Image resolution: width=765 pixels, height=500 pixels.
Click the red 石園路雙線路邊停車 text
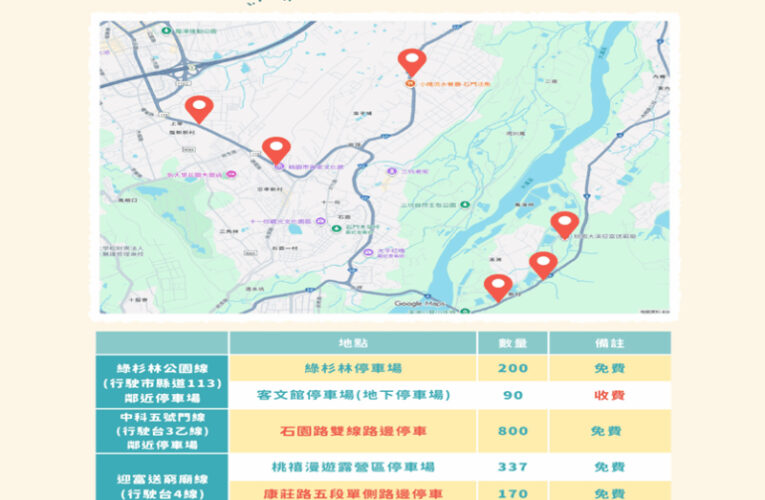pyautogui.click(x=352, y=431)
